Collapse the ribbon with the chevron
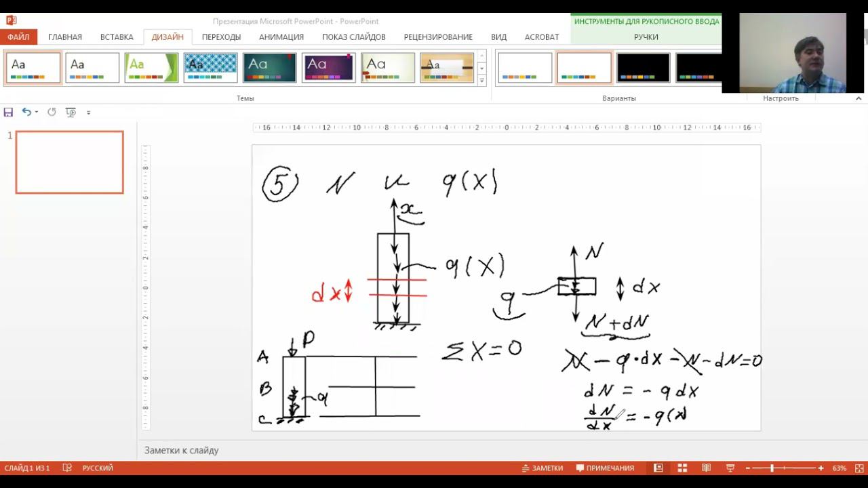 (x=859, y=99)
